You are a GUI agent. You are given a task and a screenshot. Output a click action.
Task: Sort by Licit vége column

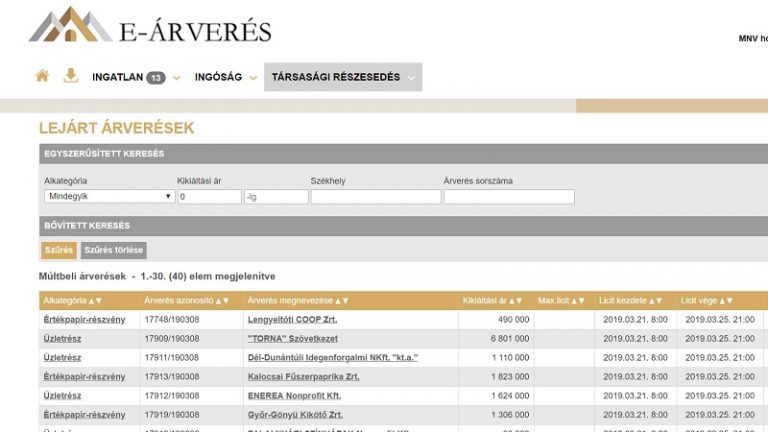(707, 301)
